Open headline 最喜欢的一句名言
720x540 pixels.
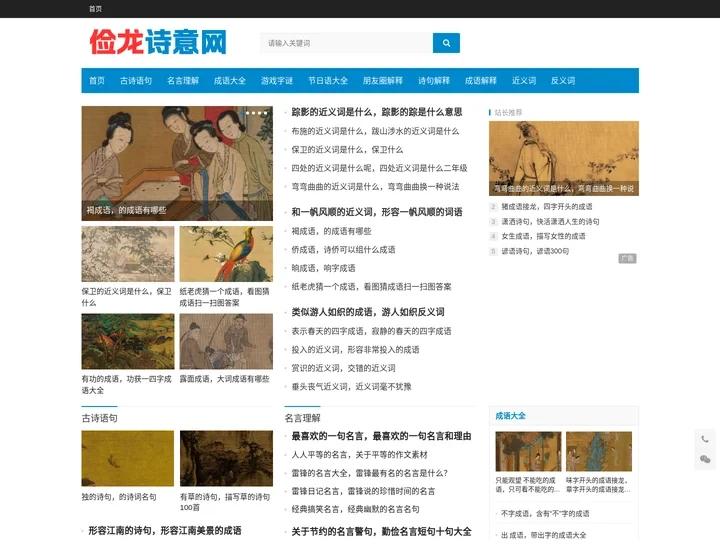[381, 436]
